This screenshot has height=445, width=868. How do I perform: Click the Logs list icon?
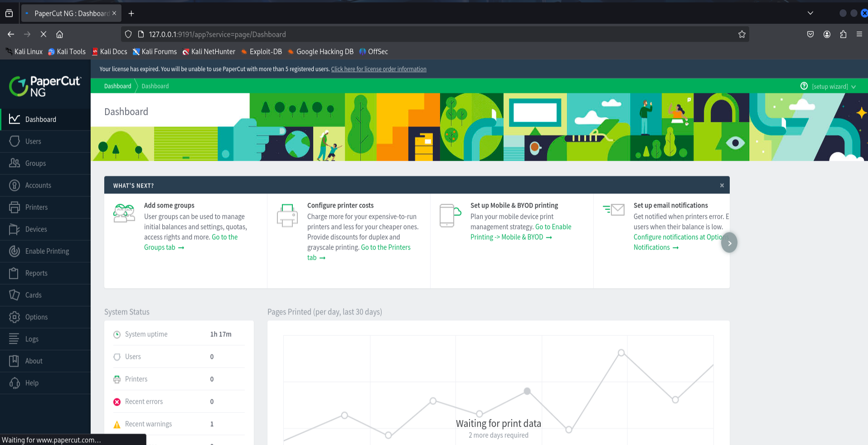coord(15,339)
